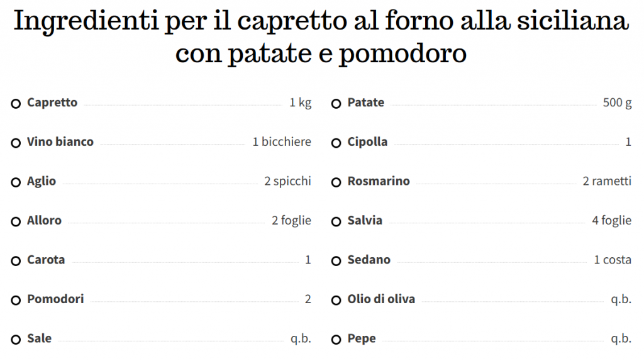
Task: Check the circle next to Patate
Action: pos(336,104)
